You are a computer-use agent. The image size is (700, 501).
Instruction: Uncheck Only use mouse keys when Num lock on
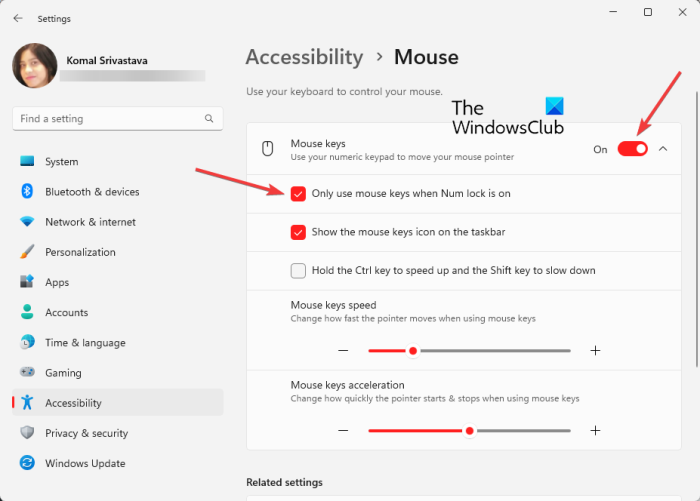[x=298, y=194]
